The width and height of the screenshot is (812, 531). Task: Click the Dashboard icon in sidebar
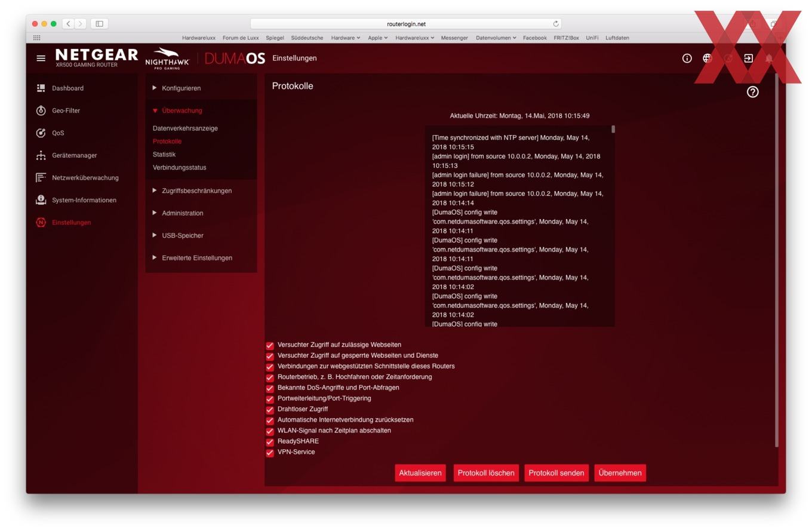(x=41, y=88)
